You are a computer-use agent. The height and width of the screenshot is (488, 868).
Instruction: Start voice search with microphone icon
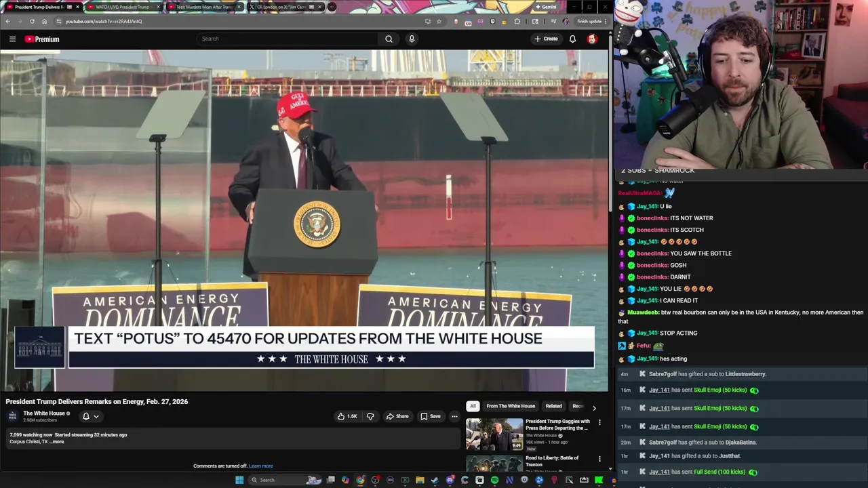tap(412, 39)
